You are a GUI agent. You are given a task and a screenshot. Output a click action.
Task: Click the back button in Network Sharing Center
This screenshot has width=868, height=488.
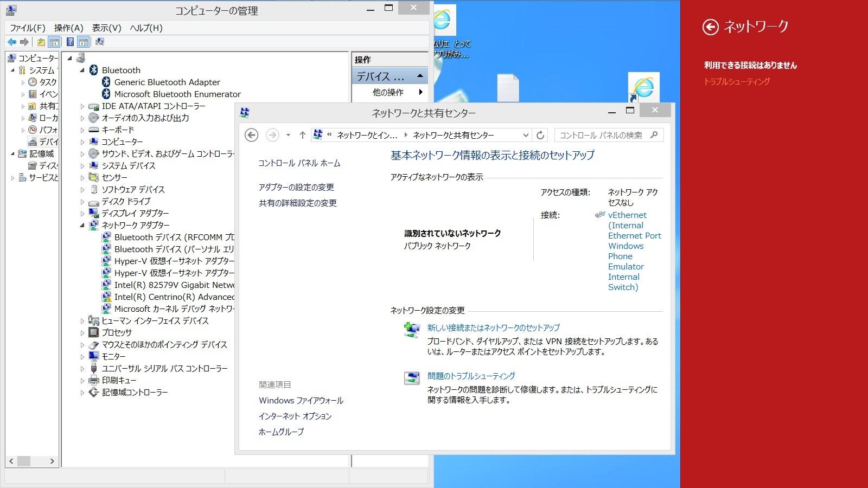[x=251, y=135]
